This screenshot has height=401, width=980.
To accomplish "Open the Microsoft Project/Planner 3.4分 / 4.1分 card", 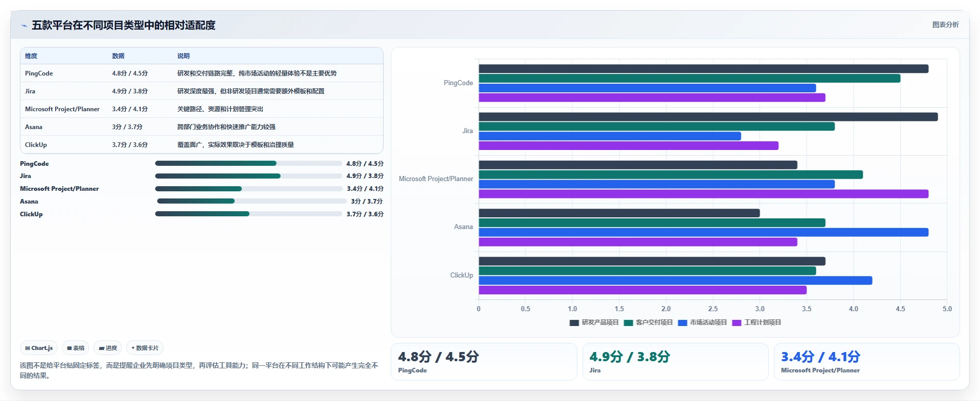I will tap(867, 362).
